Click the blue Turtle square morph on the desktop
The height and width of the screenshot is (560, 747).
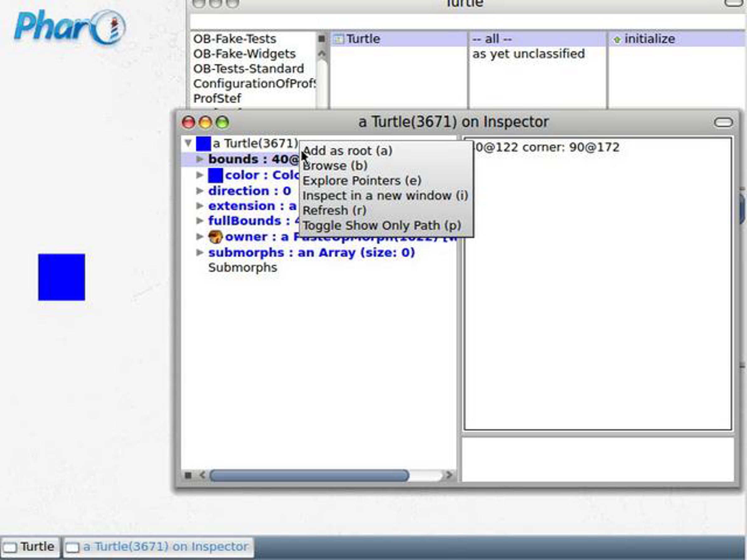(x=61, y=277)
